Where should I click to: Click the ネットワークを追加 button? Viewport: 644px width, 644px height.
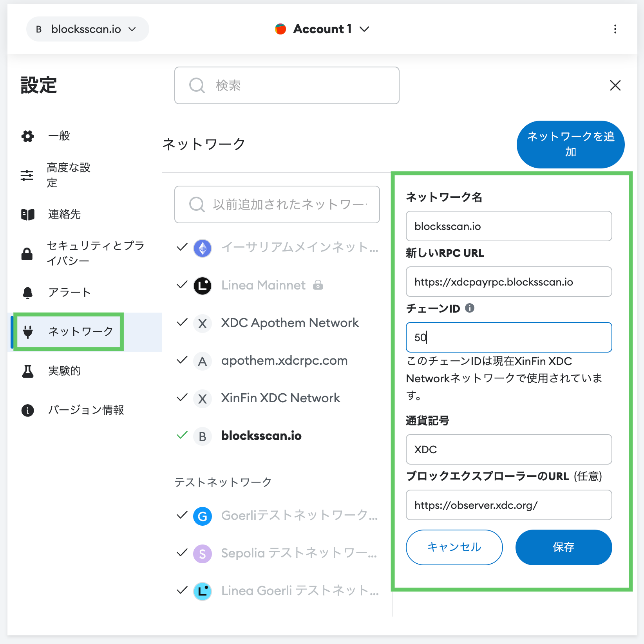pos(570,144)
